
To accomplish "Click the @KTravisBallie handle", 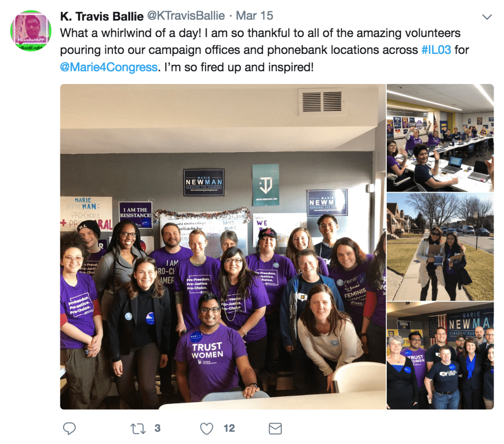I will tap(186, 16).
